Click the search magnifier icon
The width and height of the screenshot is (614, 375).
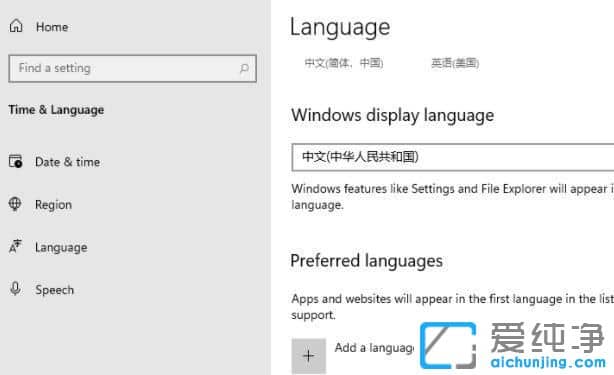(x=244, y=69)
